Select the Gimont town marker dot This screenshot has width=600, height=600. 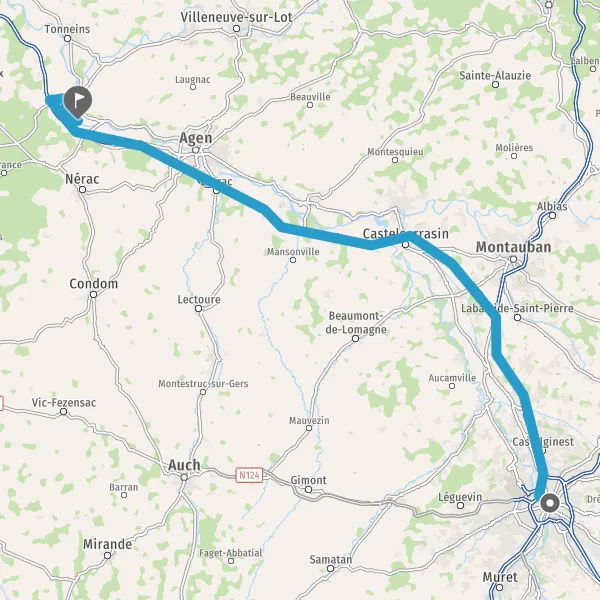(x=308, y=489)
